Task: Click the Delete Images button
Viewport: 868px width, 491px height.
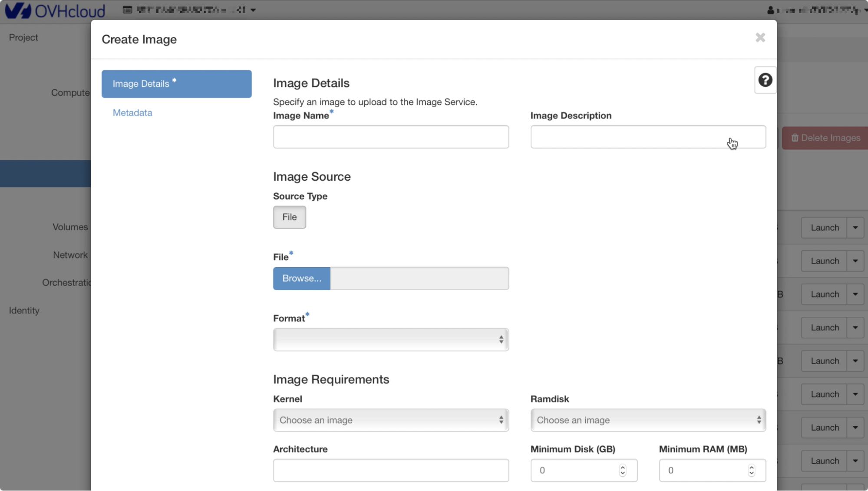Action: [825, 138]
